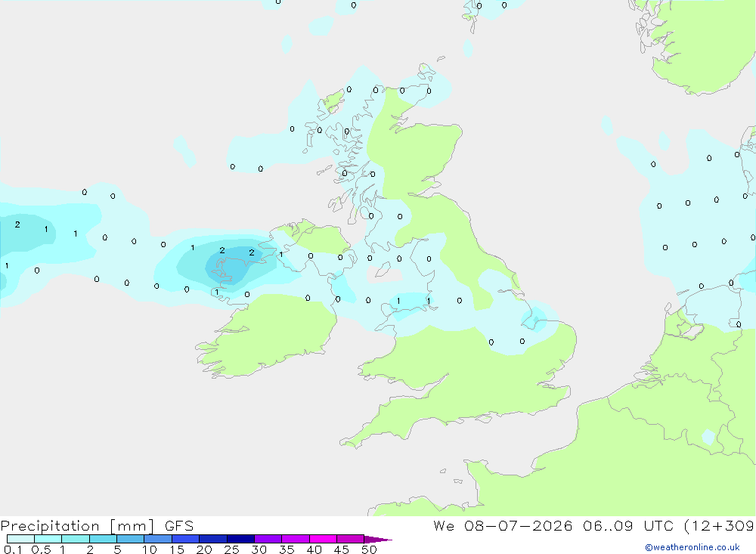Click the 25–30 mm navy legend swatch
Viewport: 756px width, 554px height.
(240, 539)
